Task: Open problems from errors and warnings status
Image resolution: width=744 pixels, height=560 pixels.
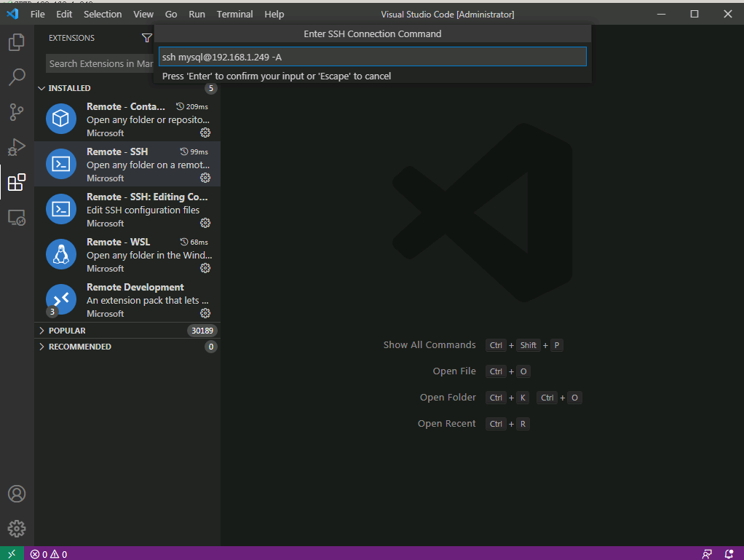Action: (48, 554)
